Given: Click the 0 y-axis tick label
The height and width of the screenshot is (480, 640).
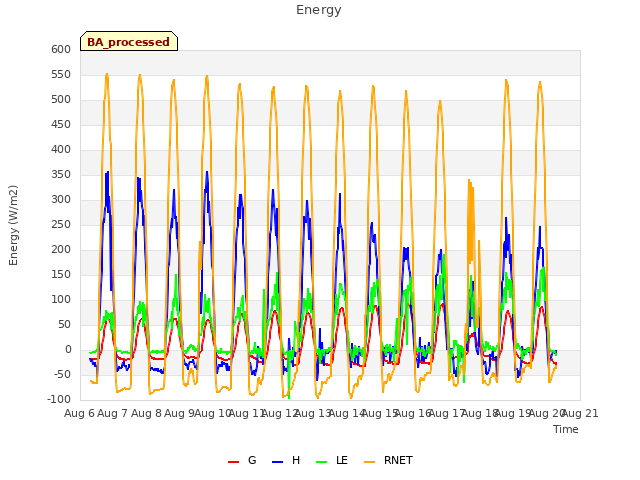Looking at the screenshot, I should click(68, 349).
